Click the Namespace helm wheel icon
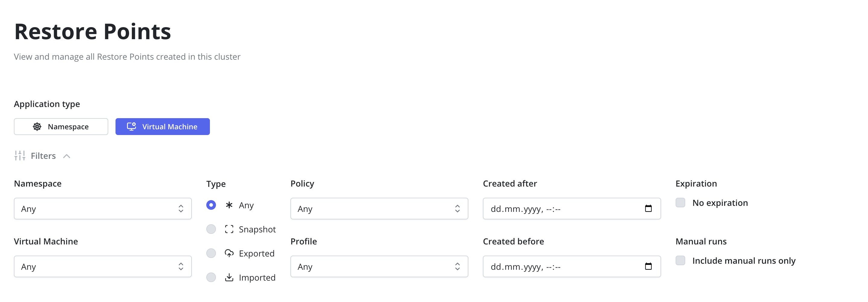Viewport: 868px width, 302px height. coord(37,127)
